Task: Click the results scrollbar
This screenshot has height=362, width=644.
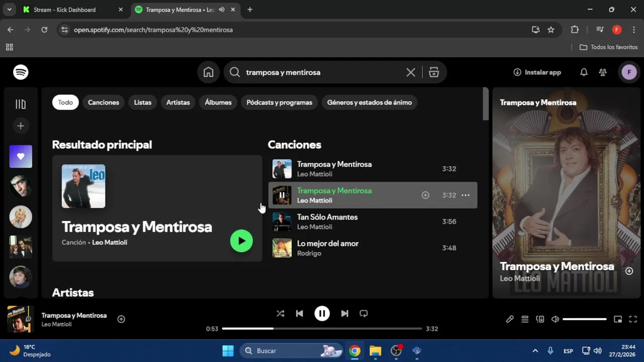Action: pos(486,104)
